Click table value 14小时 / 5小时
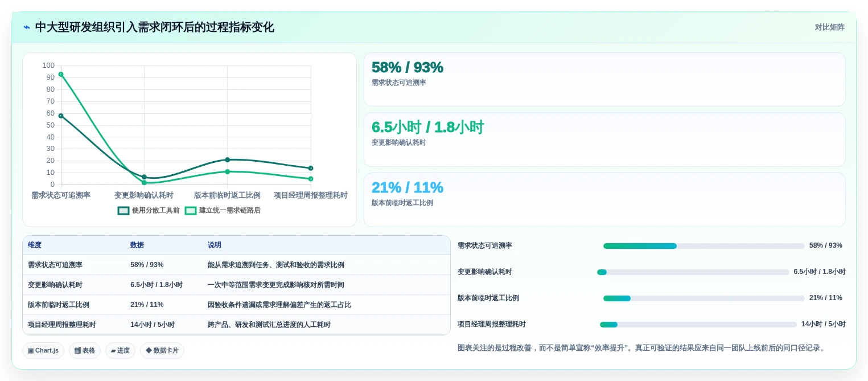The height and width of the screenshot is (381, 868). tap(153, 325)
